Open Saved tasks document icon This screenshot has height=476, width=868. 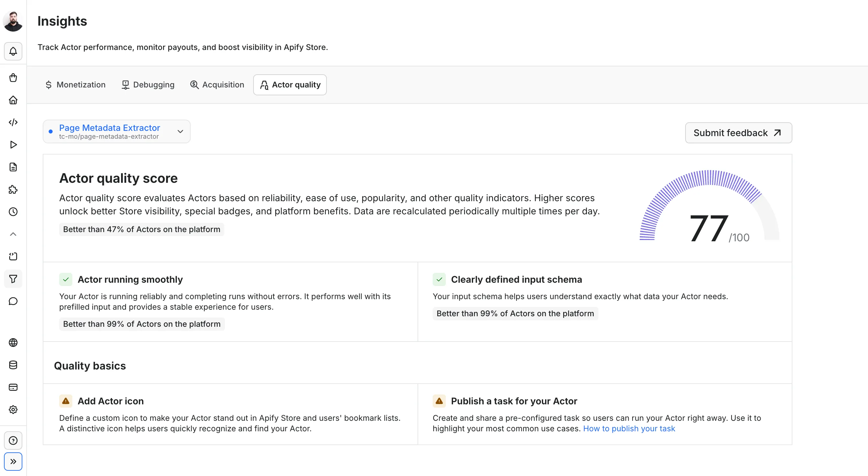click(13, 167)
